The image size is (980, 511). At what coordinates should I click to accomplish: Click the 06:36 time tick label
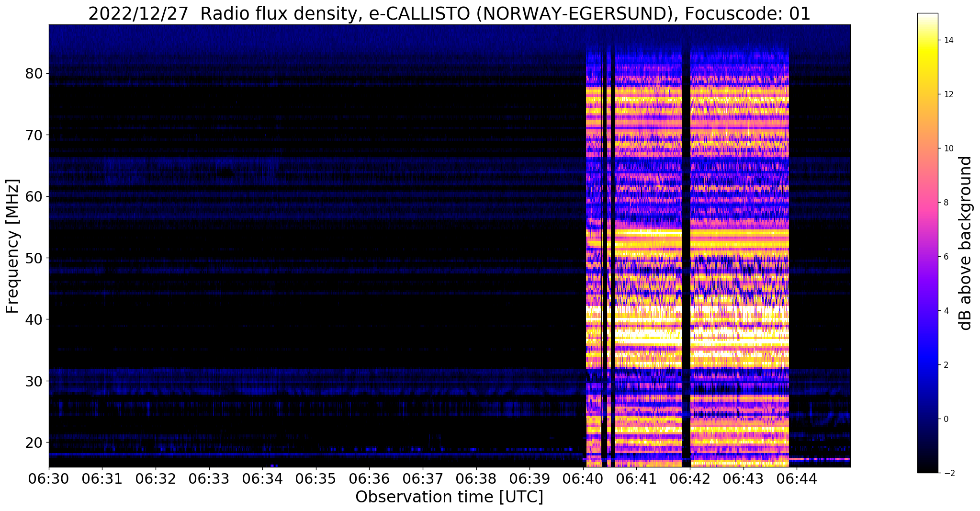coord(369,478)
